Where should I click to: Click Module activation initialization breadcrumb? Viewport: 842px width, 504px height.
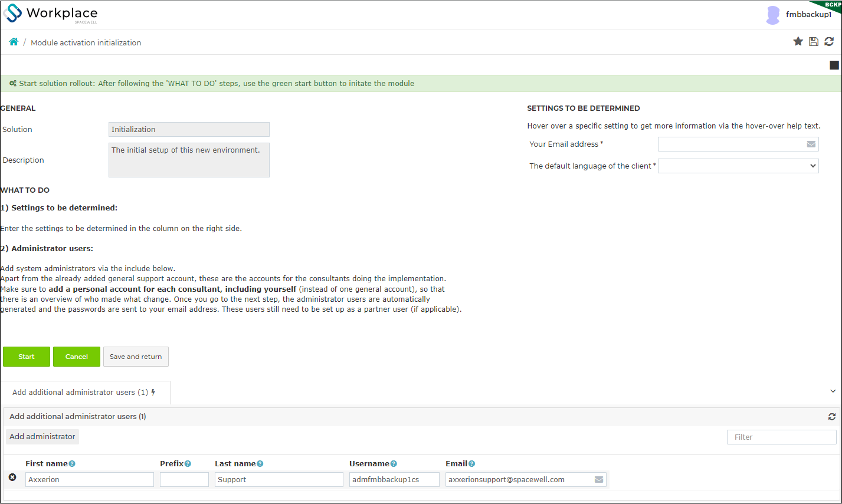[x=86, y=42]
